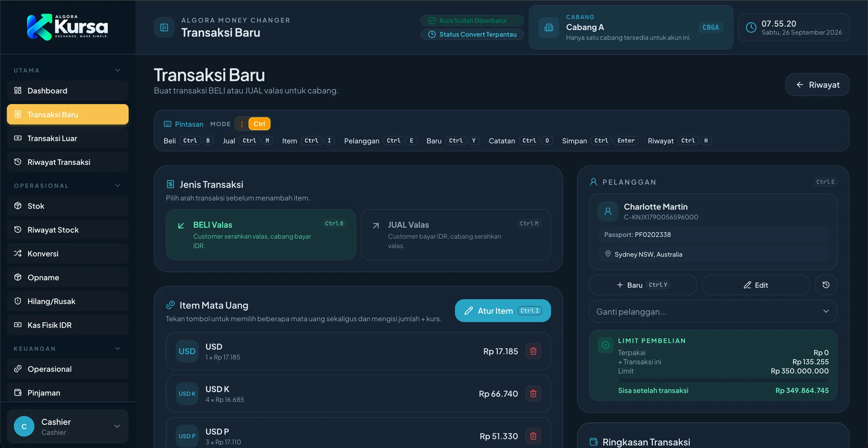Screen dimensions: 868x448
Task: Go to Transaksi Luar
Action: (67, 138)
